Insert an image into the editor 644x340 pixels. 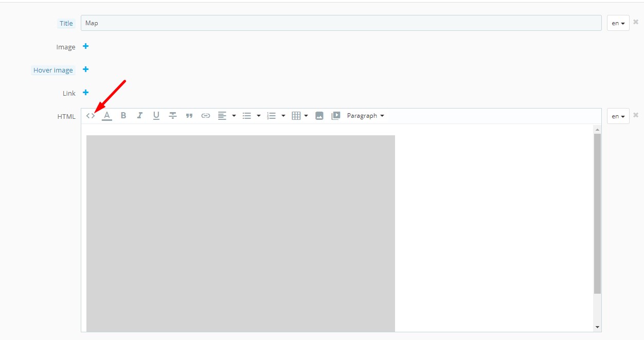tap(319, 116)
